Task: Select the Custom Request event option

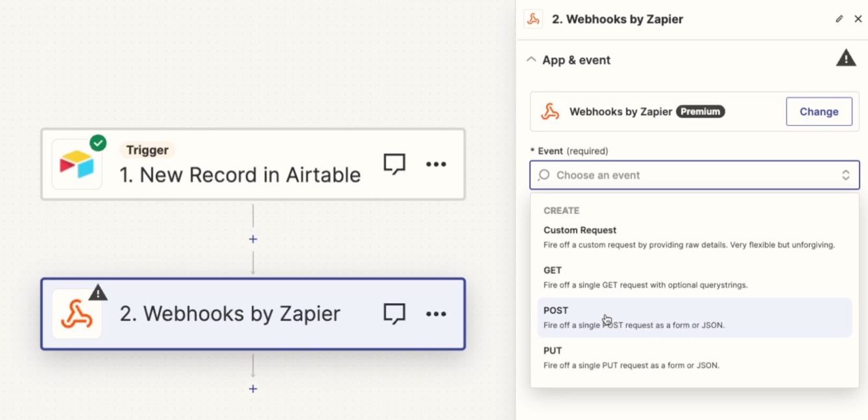Action: pyautogui.click(x=695, y=237)
